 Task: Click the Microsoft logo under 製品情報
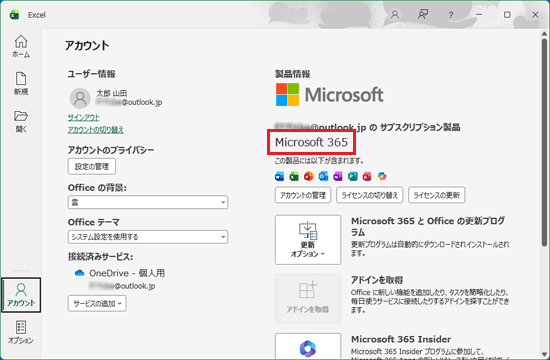click(x=329, y=94)
